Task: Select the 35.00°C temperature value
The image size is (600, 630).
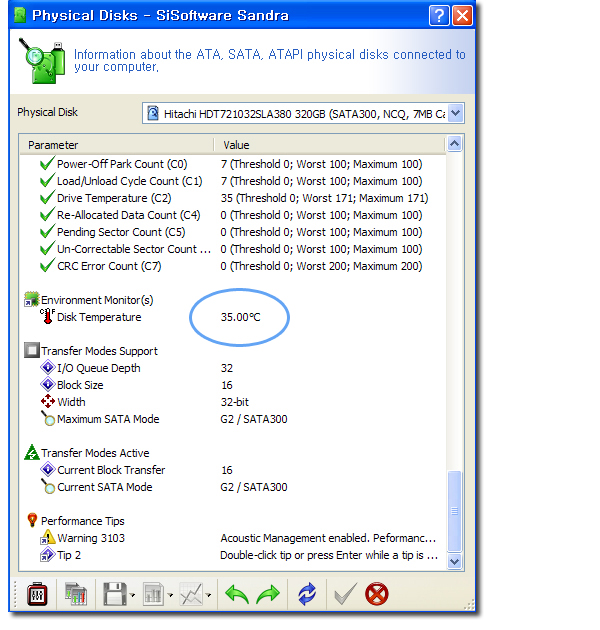Action: [240, 317]
